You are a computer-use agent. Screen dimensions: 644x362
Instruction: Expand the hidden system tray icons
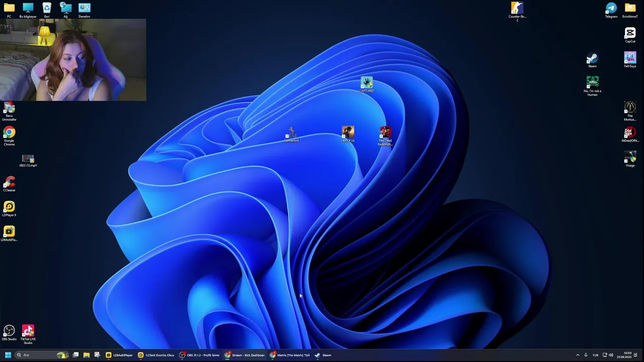[578, 355]
